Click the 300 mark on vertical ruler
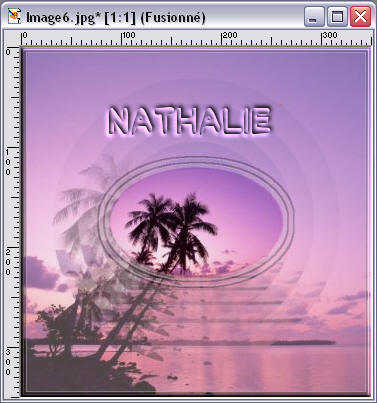 (8, 362)
